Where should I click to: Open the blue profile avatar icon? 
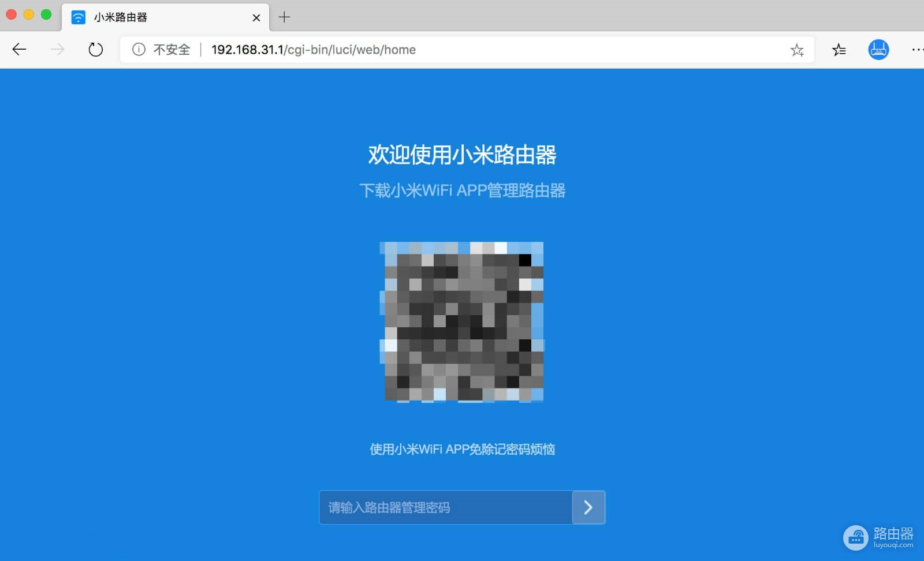[878, 50]
